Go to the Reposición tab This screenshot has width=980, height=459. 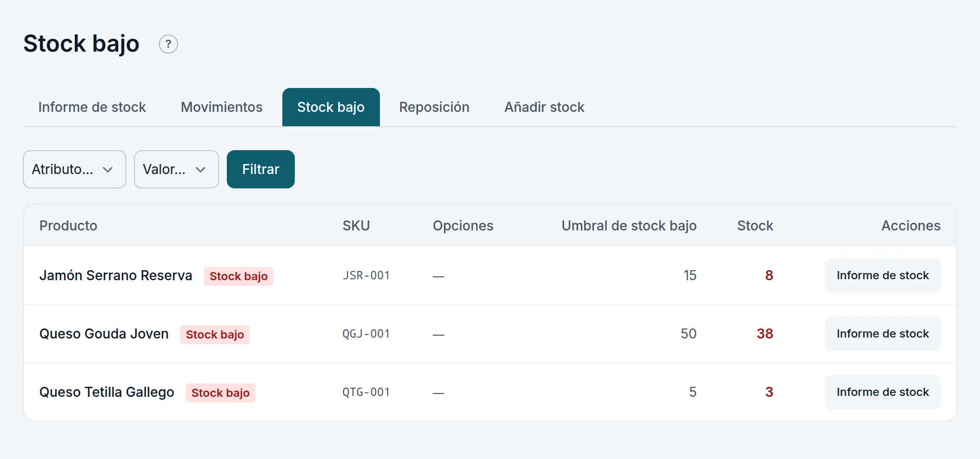point(434,107)
